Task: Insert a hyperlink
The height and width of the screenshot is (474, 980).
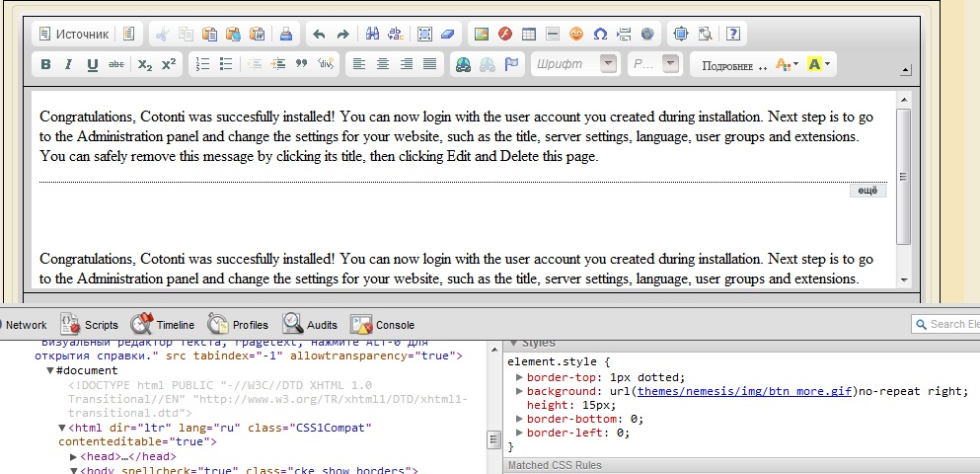Action: pos(463,64)
